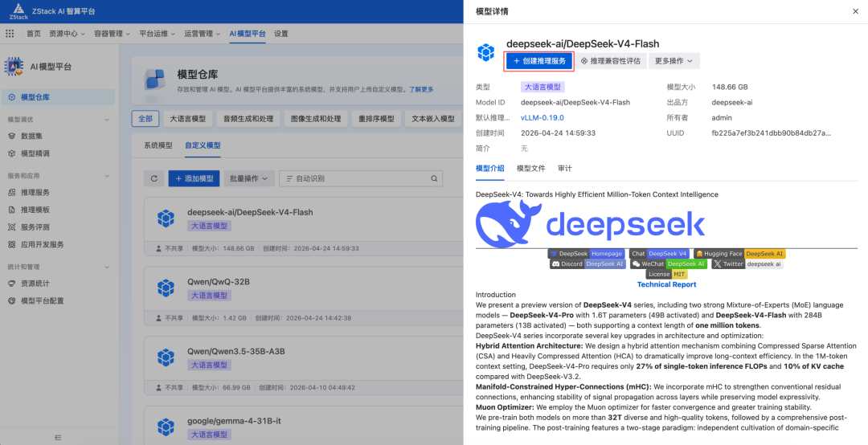Image resolution: width=868 pixels, height=445 pixels.
Task: Select the 模型介绍 tab
Action: [490, 168]
